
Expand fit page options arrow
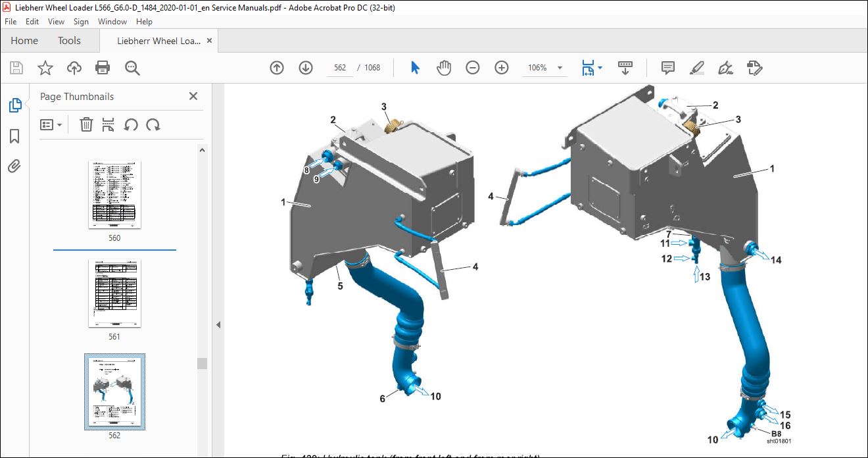click(600, 68)
